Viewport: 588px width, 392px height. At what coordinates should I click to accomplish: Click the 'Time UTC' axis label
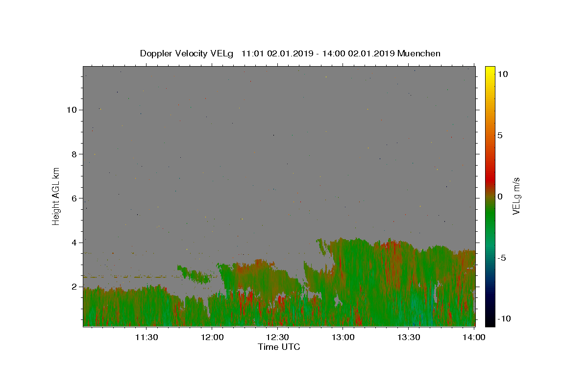click(279, 347)
